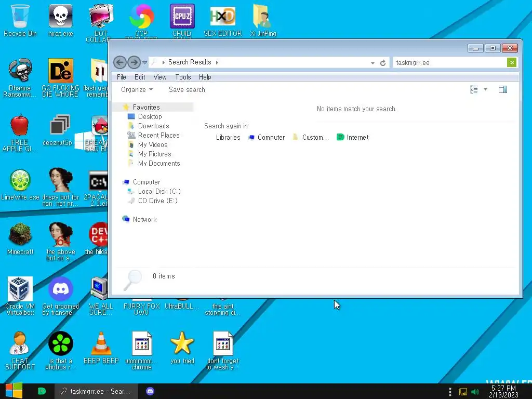Search again in Libraries
The width and height of the screenshot is (532, 399).
click(228, 137)
